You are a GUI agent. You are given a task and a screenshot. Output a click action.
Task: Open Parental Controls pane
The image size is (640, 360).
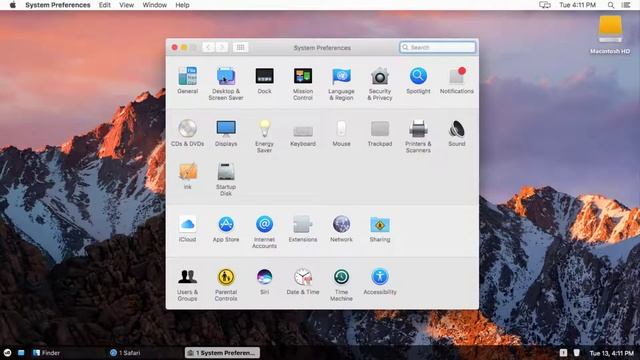(x=226, y=284)
